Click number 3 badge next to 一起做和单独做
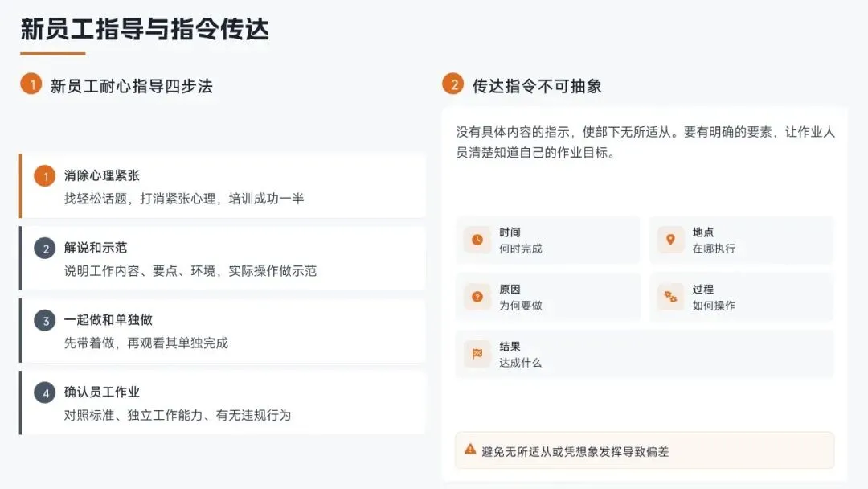Viewport: 868px width, 489px height. click(x=45, y=320)
